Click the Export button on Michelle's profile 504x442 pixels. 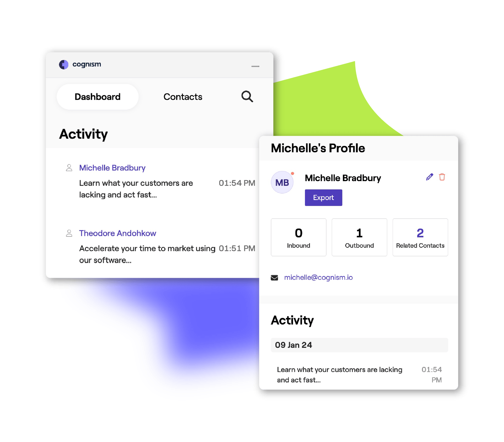tap(324, 197)
